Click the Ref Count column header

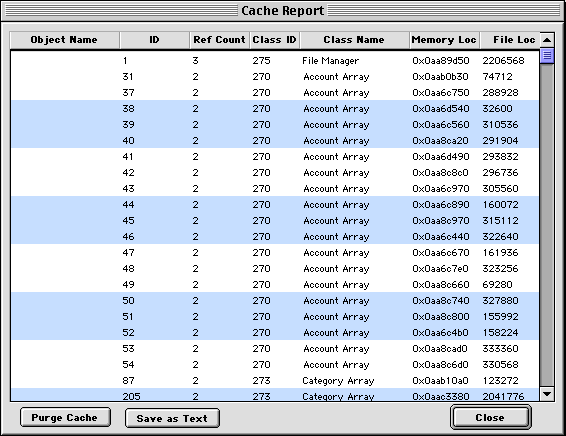pos(219,40)
